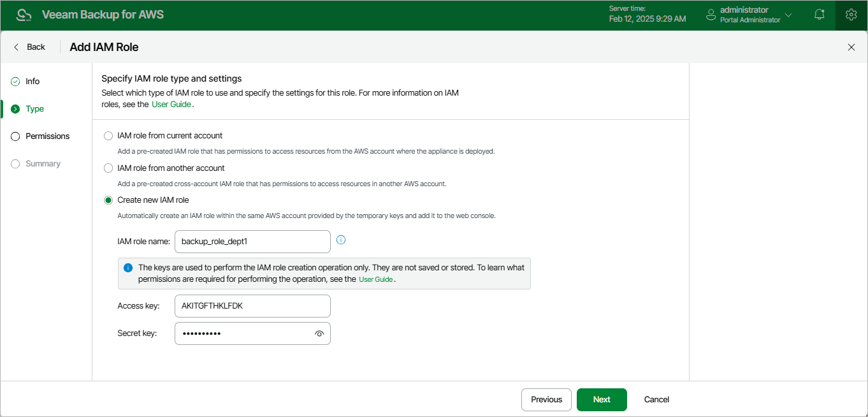Image resolution: width=868 pixels, height=417 pixels.
Task: Open the notifications bell
Action: (820, 15)
